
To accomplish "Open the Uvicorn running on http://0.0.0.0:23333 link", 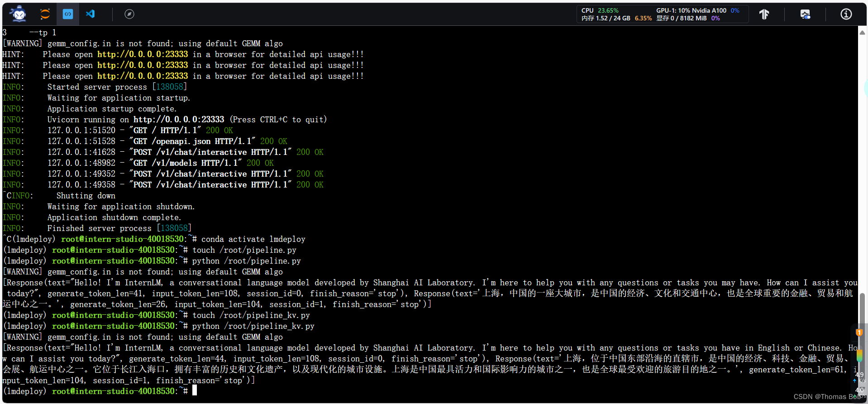I will tap(178, 120).
